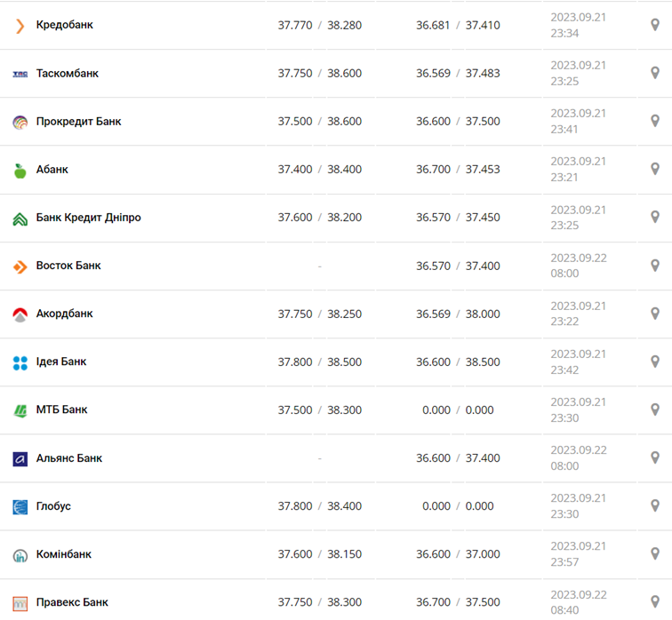
Task: Open the Акордбанк bank page
Action: 64,314
